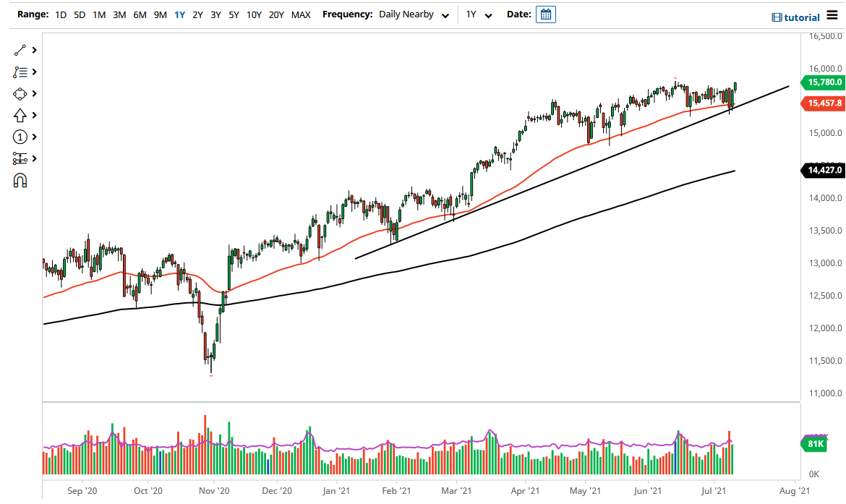The image size is (846, 504).
Task: Set range to 6M
Action: pyautogui.click(x=140, y=14)
